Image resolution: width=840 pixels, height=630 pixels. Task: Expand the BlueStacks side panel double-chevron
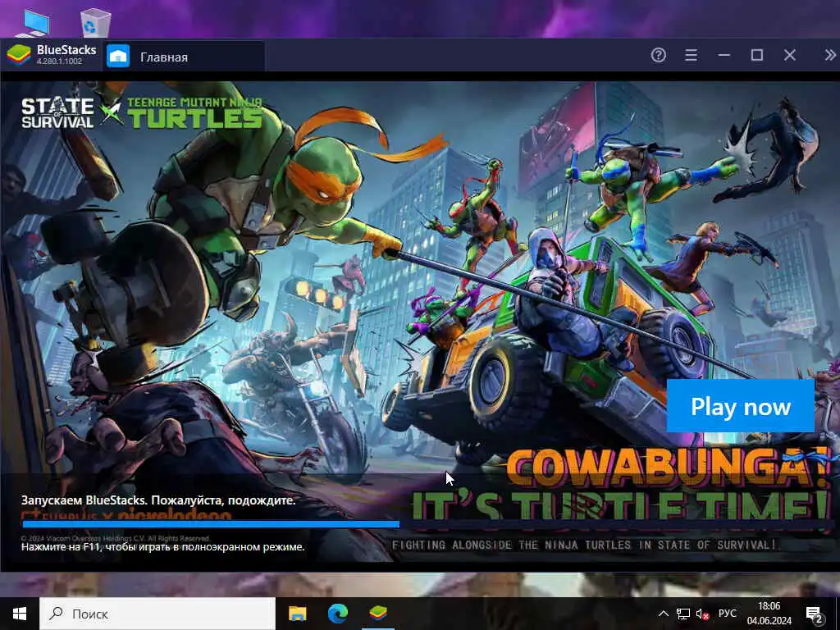click(x=830, y=55)
